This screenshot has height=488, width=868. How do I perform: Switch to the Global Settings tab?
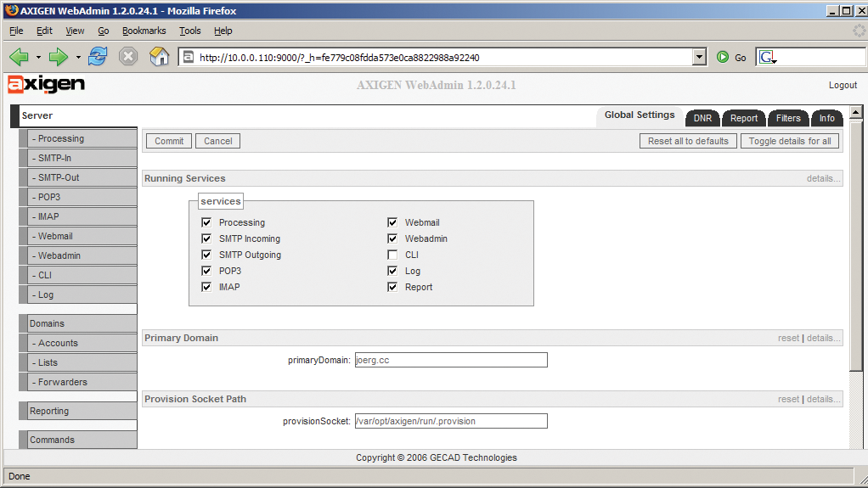click(640, 115)
